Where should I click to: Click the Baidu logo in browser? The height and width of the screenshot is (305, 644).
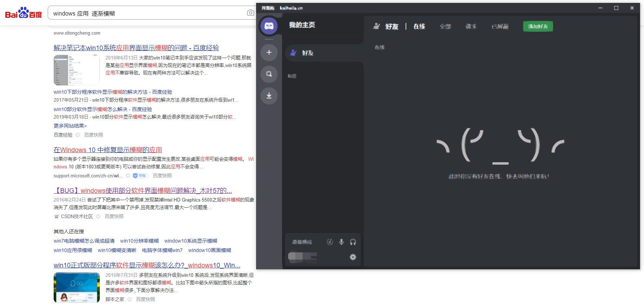(23, 13)
